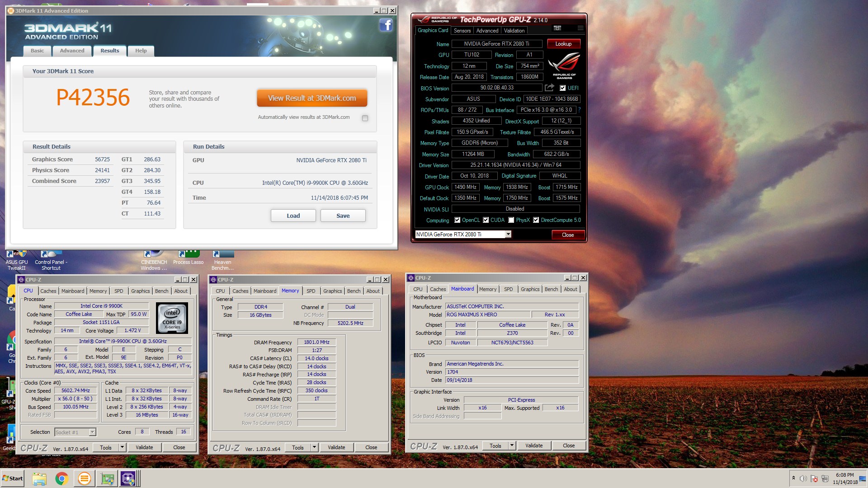Viewport: 868px width, 488px height.
Task: Switch to the GPU-Z taskbar button
Action: [107, 479]
